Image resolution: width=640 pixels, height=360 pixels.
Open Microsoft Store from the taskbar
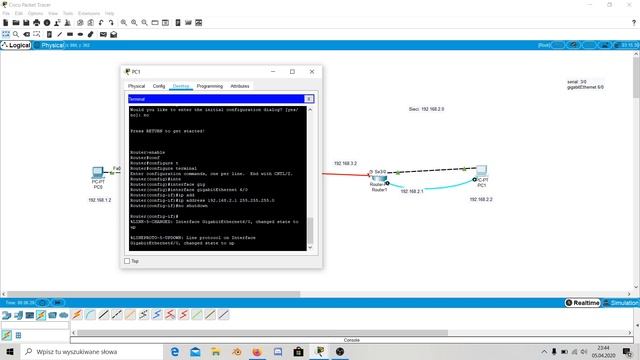point(298,351)
